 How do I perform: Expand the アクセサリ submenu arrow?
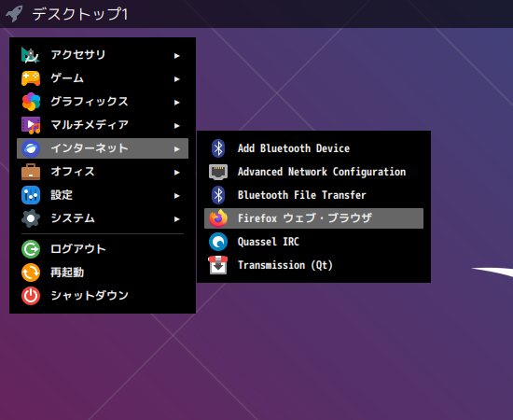coord(177,56)
